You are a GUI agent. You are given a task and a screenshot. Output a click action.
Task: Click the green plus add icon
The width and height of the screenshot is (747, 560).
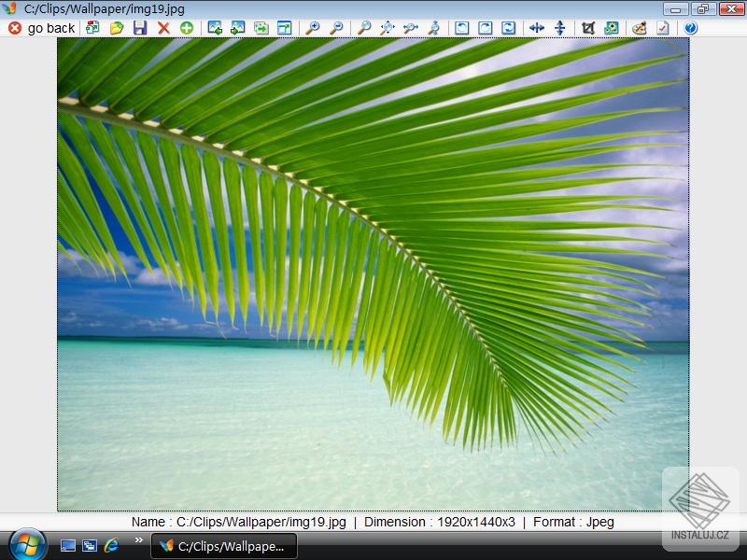(187, 28)
